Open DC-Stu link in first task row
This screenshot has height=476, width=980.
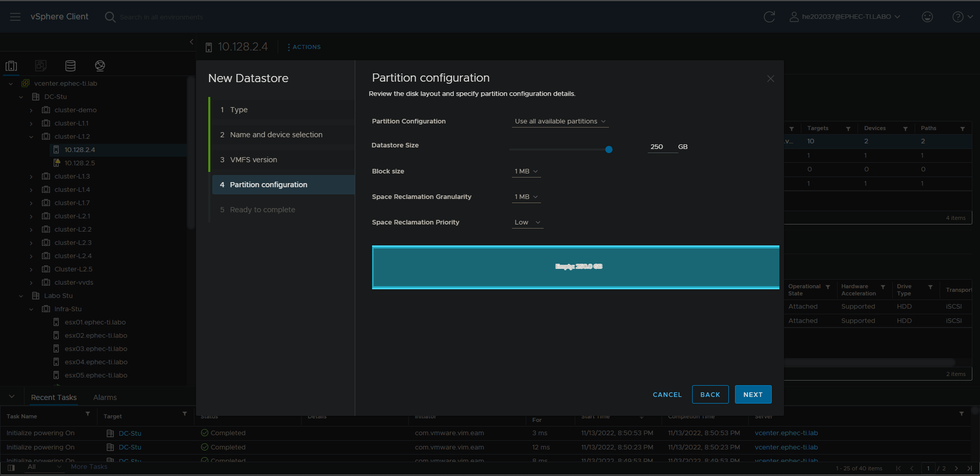tap(130, 433)
